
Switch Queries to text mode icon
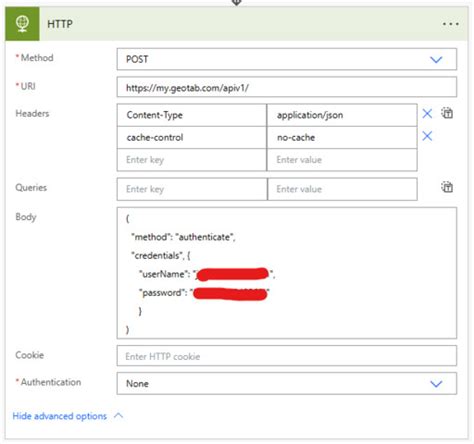447,187
